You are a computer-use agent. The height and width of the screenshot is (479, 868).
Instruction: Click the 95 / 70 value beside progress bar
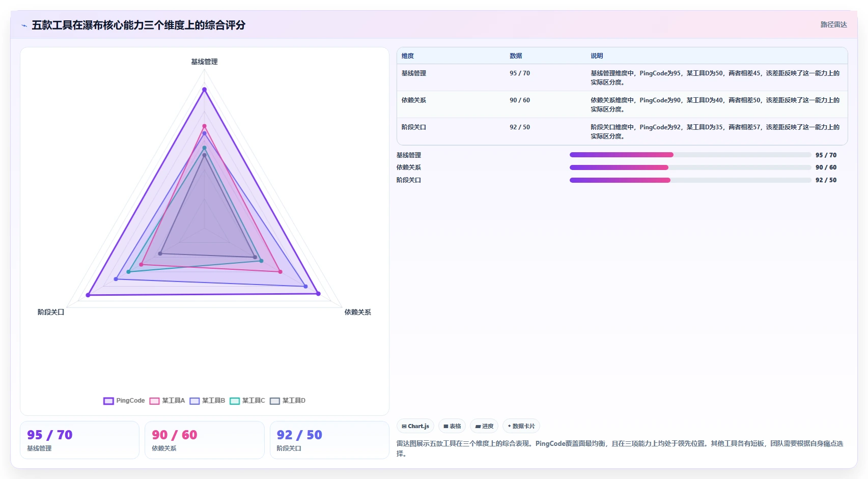(826, 155)
